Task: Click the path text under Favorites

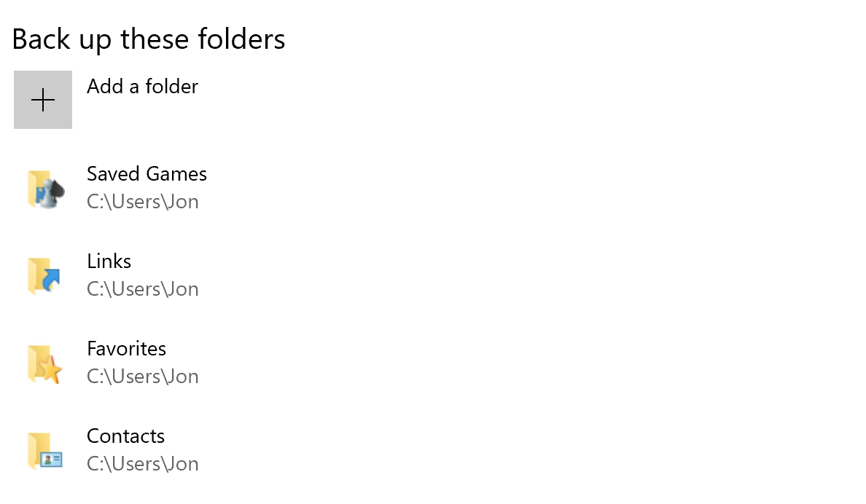Action: click(142, 377)
